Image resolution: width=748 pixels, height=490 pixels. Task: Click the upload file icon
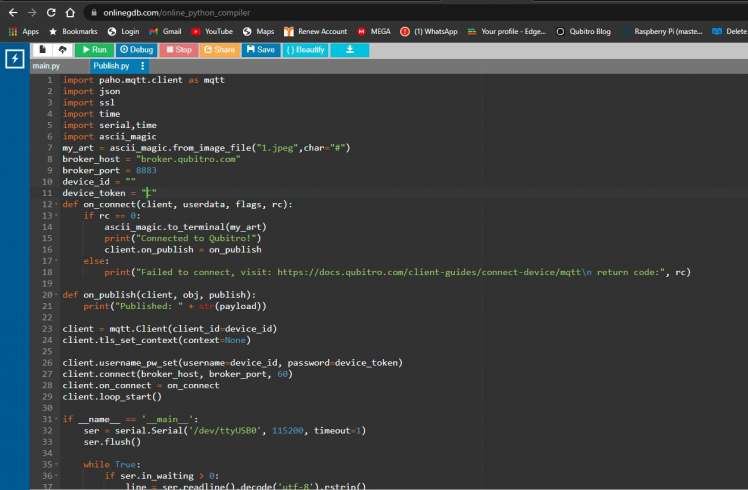tap(62, 49)
